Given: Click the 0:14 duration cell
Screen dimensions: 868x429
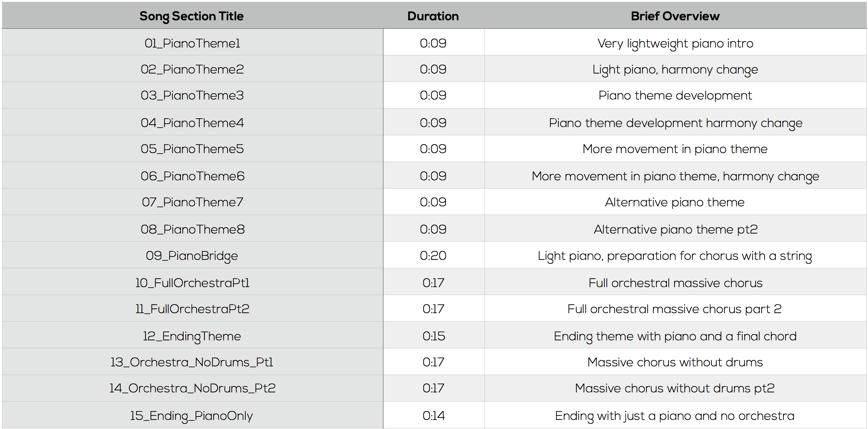Looking at the screenshot, I should tap(434, 415).
